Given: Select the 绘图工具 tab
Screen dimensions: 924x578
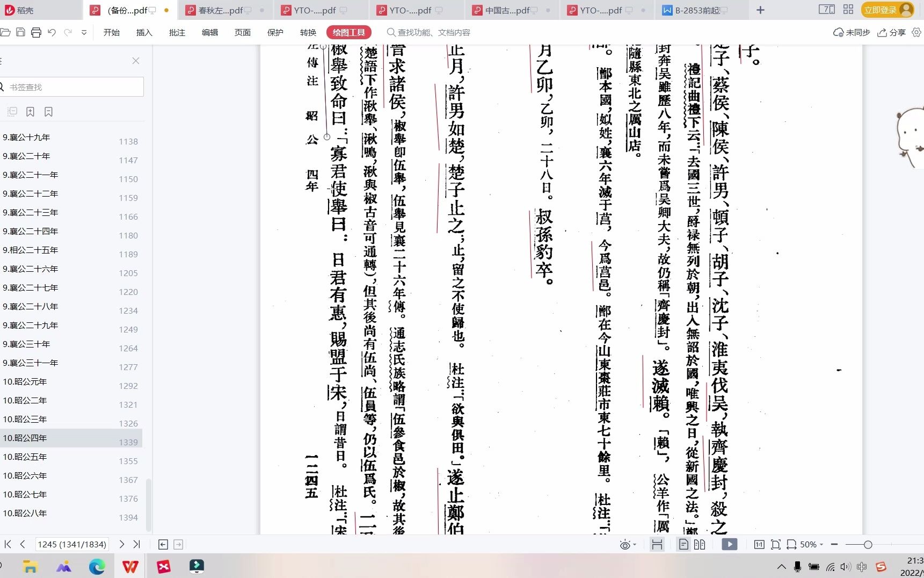Looking at the screenshot, I should tap(349, 33).
